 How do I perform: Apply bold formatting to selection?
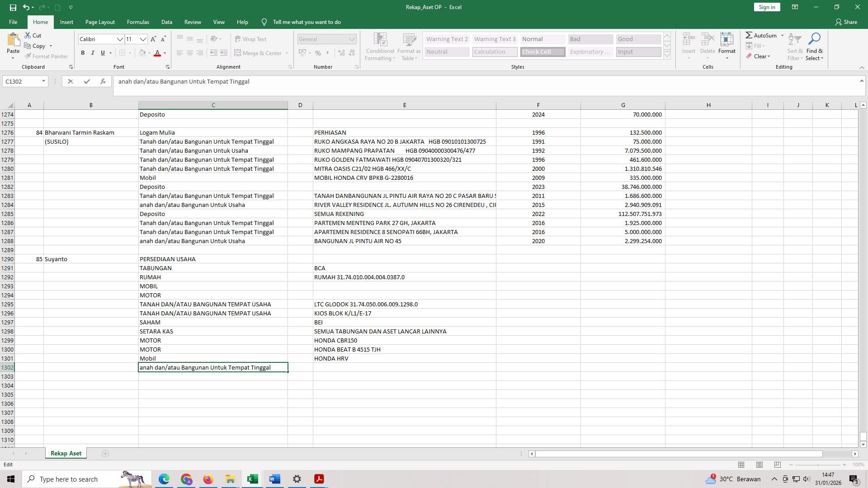[83, 53]
